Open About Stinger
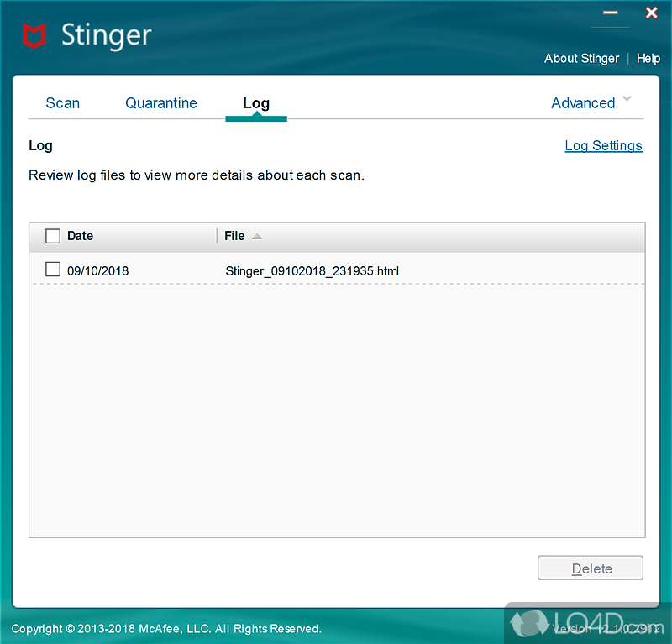The height and width of the screenshot is (644, 672). (x=581, y=58)
